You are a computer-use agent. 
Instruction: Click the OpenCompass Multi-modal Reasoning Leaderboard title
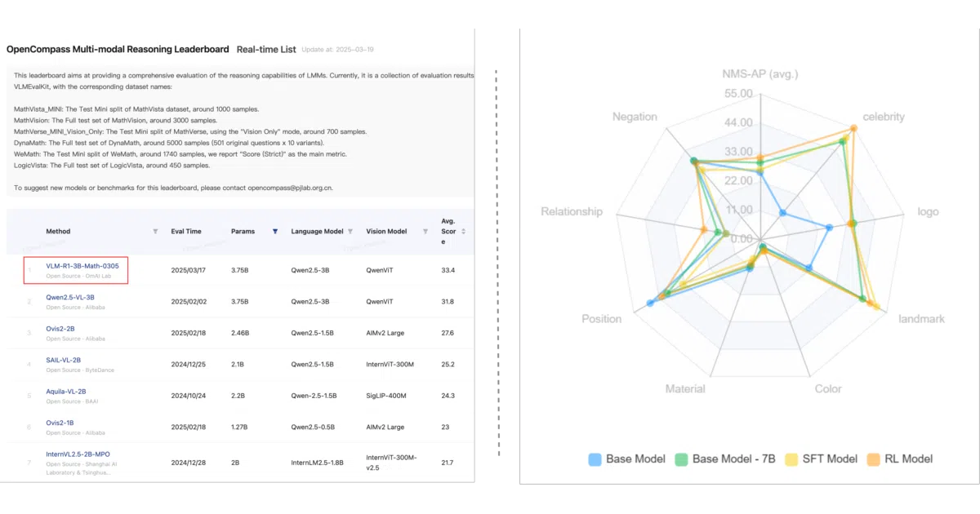[118, 50]
